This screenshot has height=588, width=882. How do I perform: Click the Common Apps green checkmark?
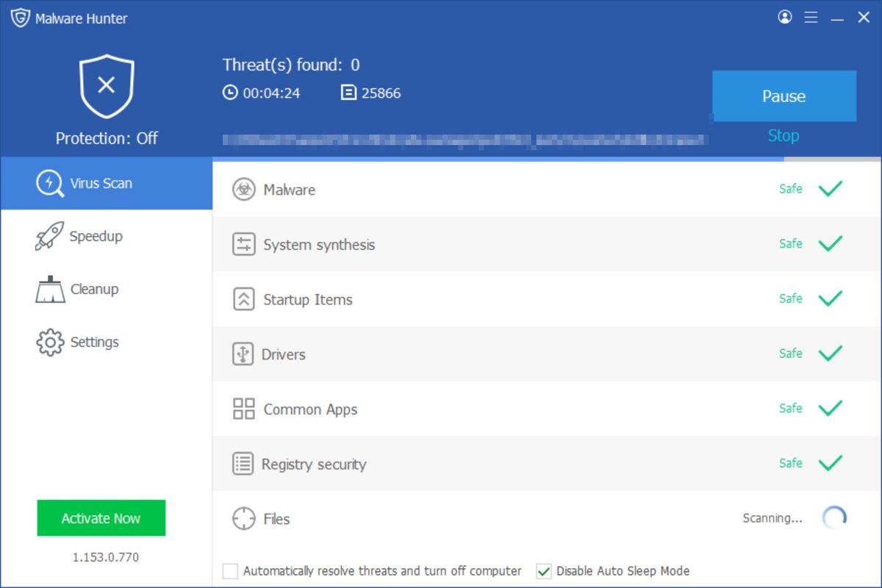coord(831,408)
